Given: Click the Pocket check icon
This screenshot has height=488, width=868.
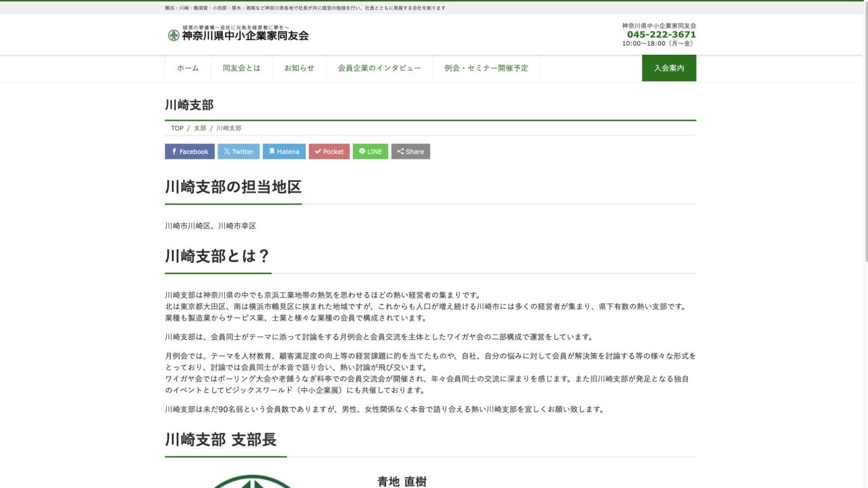Looking at the screenshot, I should pyautogui.click(x=317, y=151).
